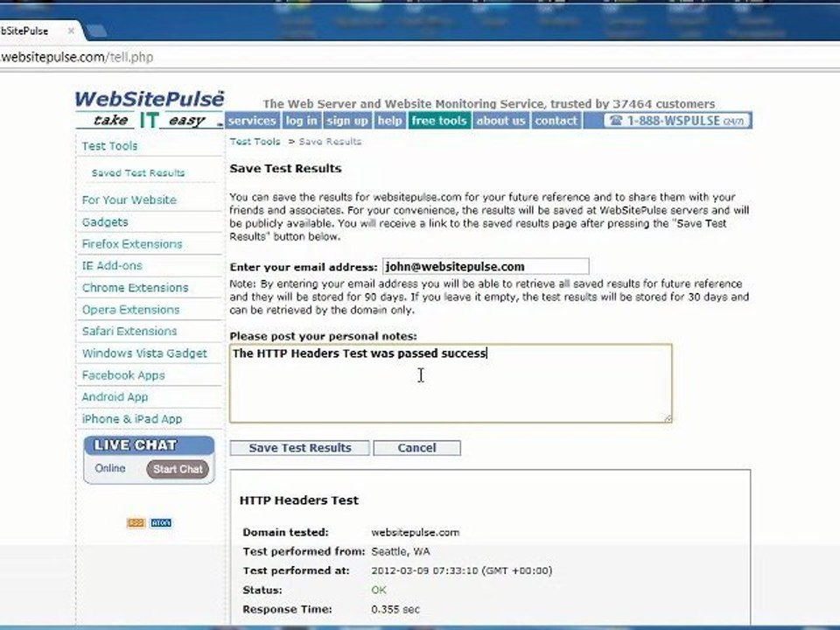Image resolution: width=840 pixels, height=630 pixels.
Task: Open a new browser tab
Action: pyautogui.click(x=96, y=31)
